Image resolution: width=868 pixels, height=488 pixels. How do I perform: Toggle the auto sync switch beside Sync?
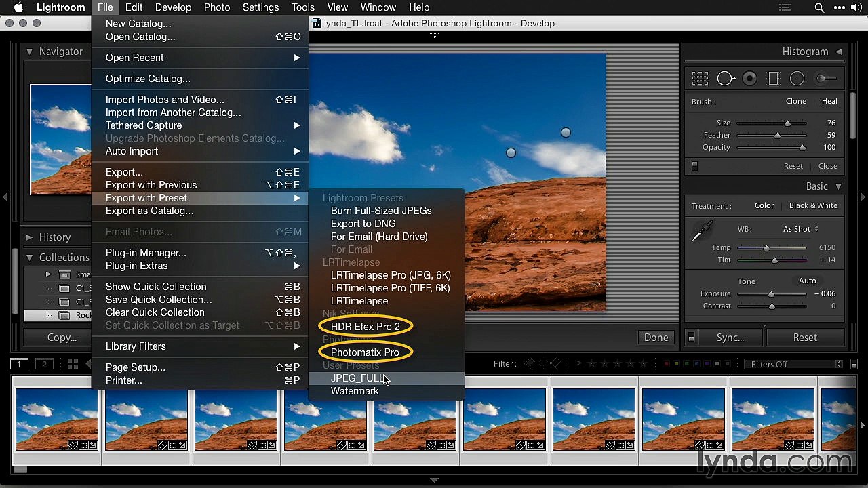point(691,337)
